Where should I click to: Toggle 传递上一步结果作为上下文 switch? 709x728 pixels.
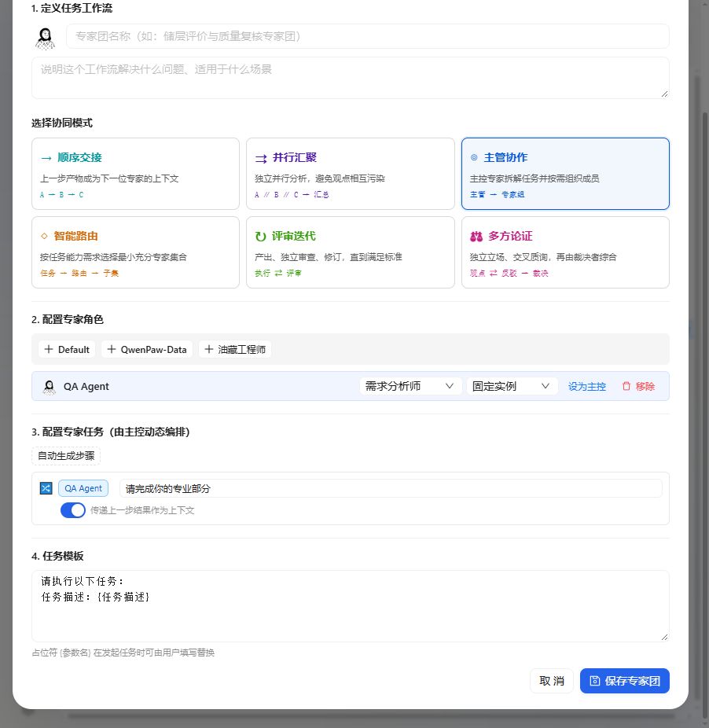pos(73,510)
